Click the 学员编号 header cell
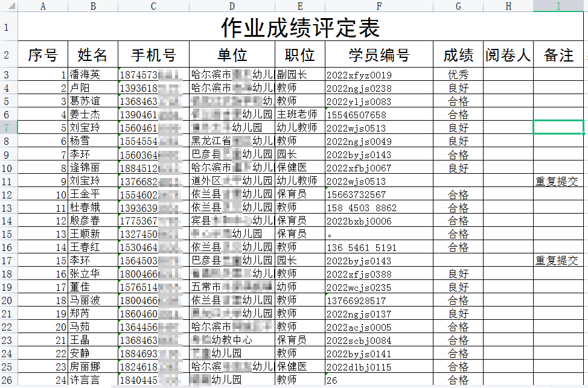588x388 pixels. [x=379, y=56]
